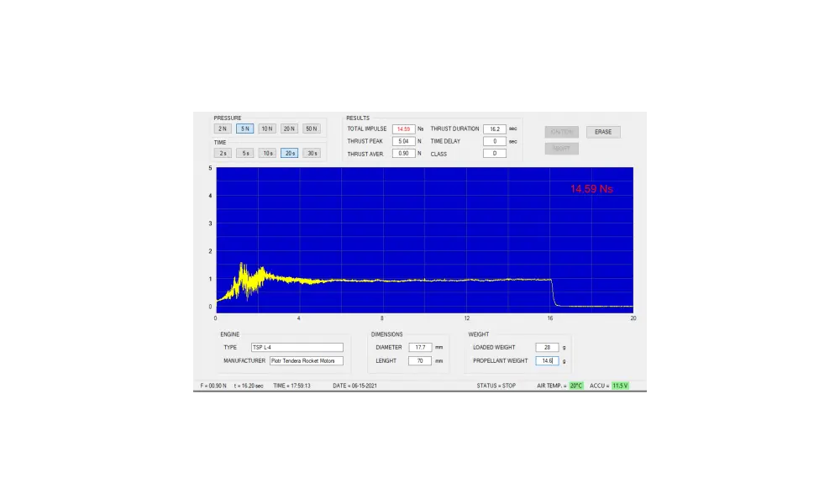Image resolution: width=840 pixels, height=504 pixels.
Task: Click the STATUS = STOP status text
Action: pyautogui.click(x=496, y=386)
